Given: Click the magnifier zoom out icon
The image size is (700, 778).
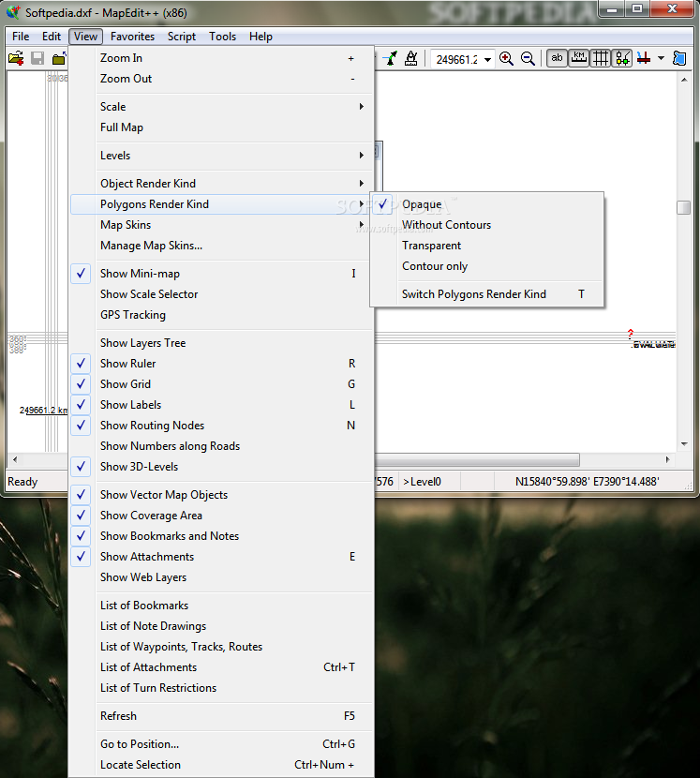Looking at the screenshot, I should click(528, 58).
